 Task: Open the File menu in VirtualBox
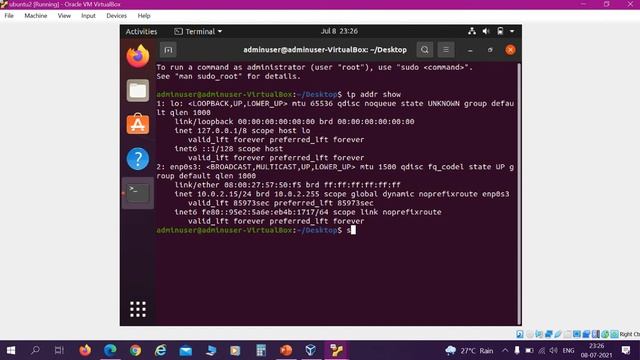tap(9, 16)
